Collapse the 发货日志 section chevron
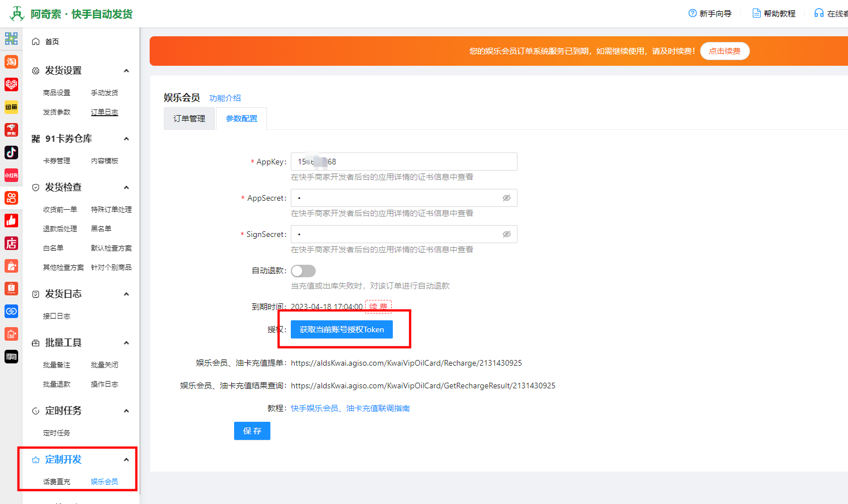 point(126,294)
